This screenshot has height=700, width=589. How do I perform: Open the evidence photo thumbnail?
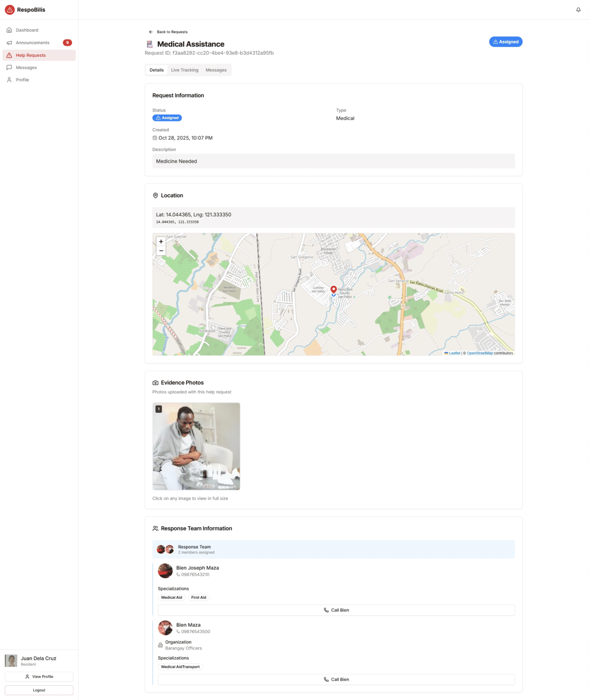click(x=196, y=446)
